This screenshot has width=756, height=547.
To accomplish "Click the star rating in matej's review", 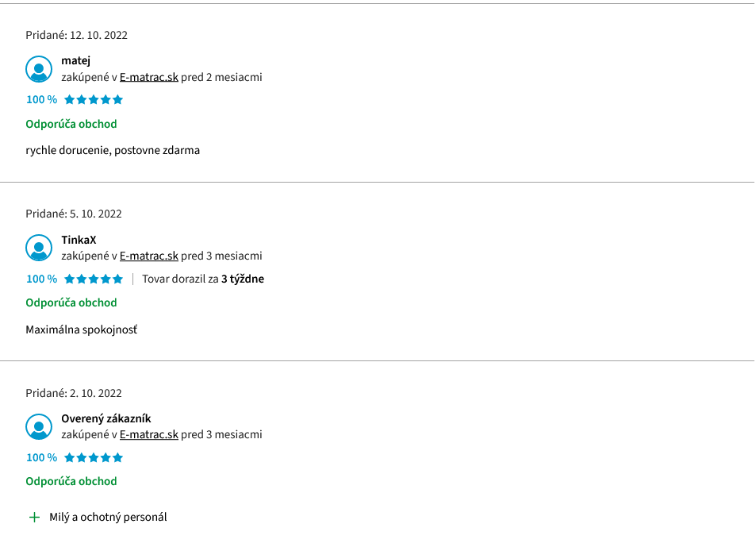I will click(94, 100).
